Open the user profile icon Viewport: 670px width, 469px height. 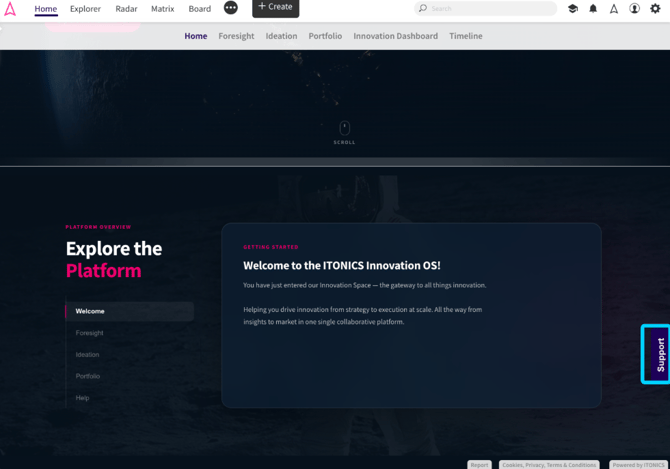click(635, 9)
